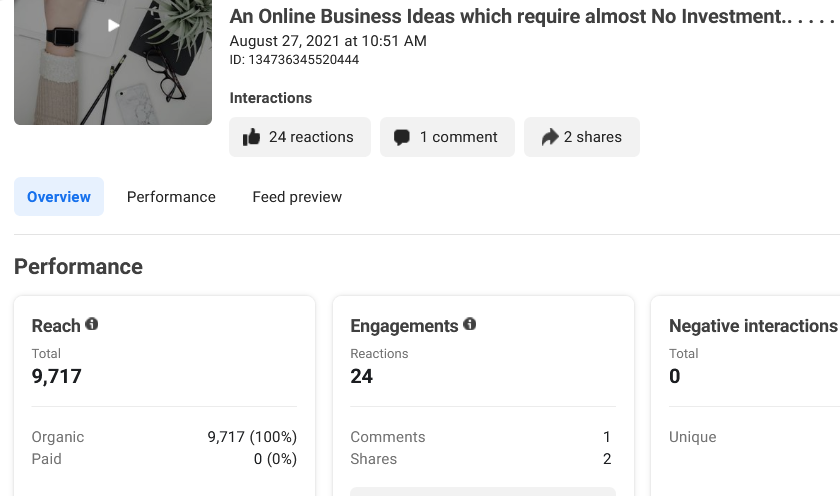The image size is (840, 496).
Task: Open the 1 comment button
Action: 447,137
